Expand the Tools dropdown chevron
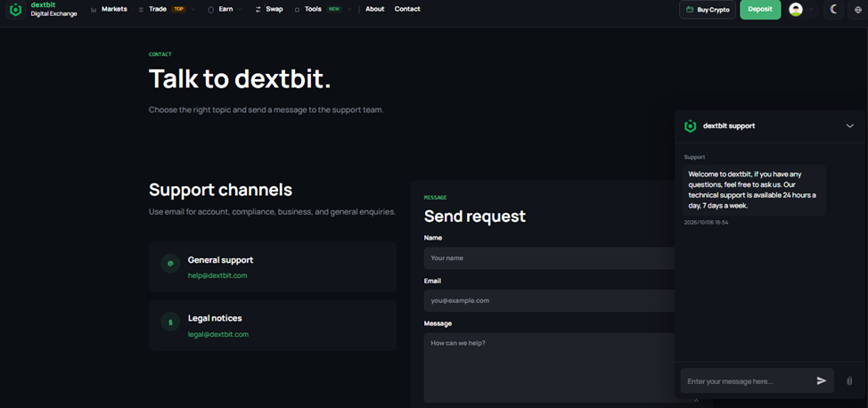This screenshot has height=408, width=868. pyautogui.click(x=349, y=10)
